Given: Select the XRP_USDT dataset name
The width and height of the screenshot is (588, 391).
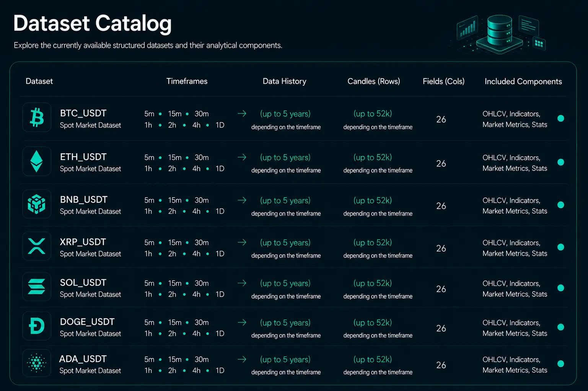Looking at the screenshot, I should [83, 242].
